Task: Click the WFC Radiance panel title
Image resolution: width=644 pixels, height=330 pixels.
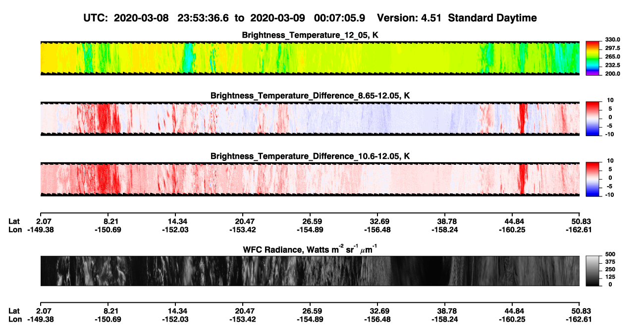Action: (310, 249)
